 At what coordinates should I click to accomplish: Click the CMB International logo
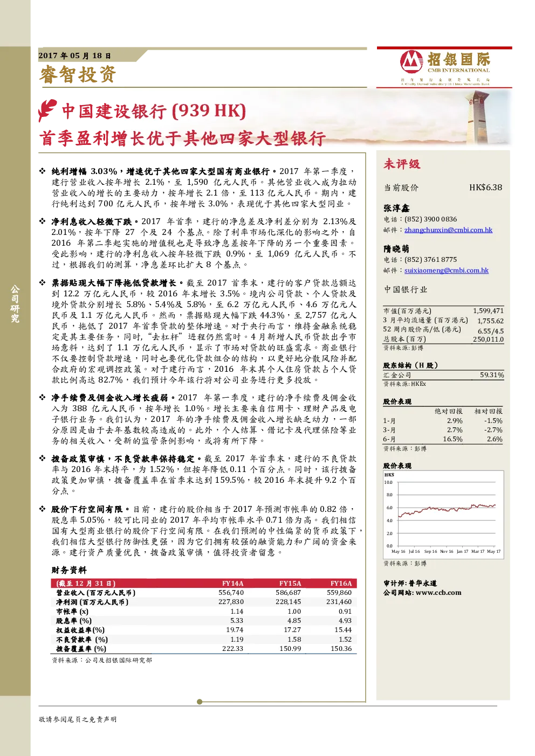[445, 67]
